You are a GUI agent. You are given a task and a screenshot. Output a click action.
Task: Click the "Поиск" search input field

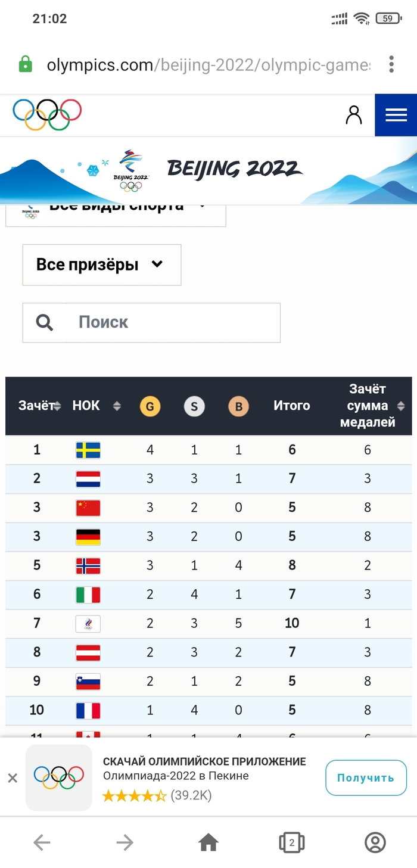(x=173, y=322)
